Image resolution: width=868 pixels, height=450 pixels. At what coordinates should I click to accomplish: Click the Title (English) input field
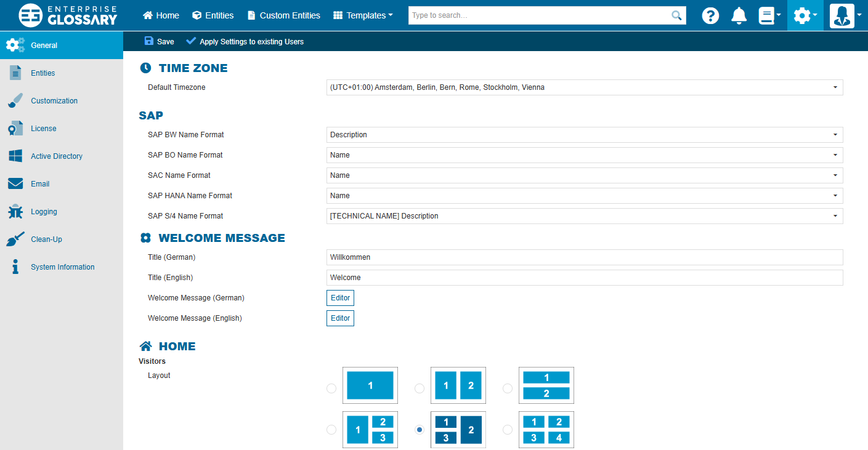pos(584,278)
